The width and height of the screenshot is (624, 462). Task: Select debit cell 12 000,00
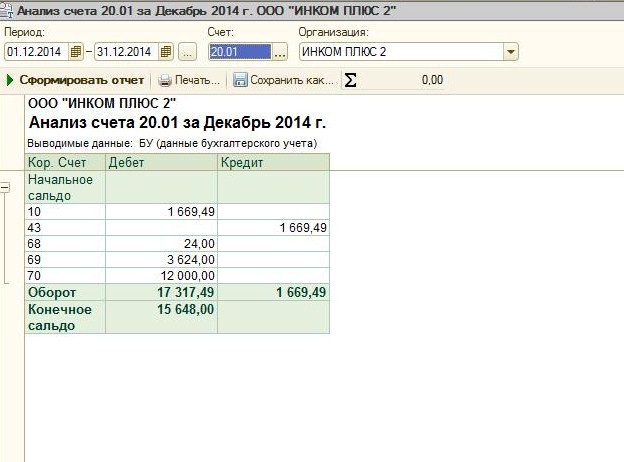[x=162, y=275]
